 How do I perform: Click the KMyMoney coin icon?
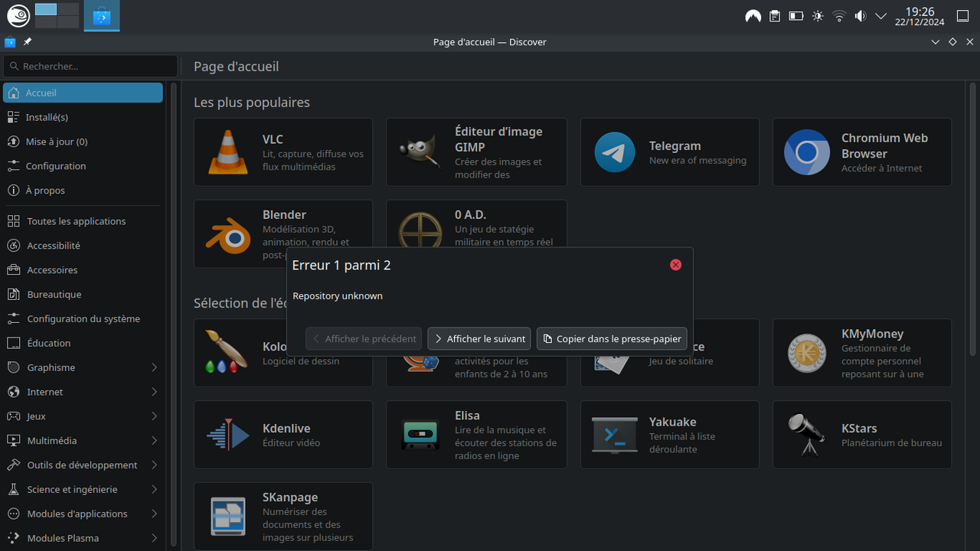[x=807, y=353]
